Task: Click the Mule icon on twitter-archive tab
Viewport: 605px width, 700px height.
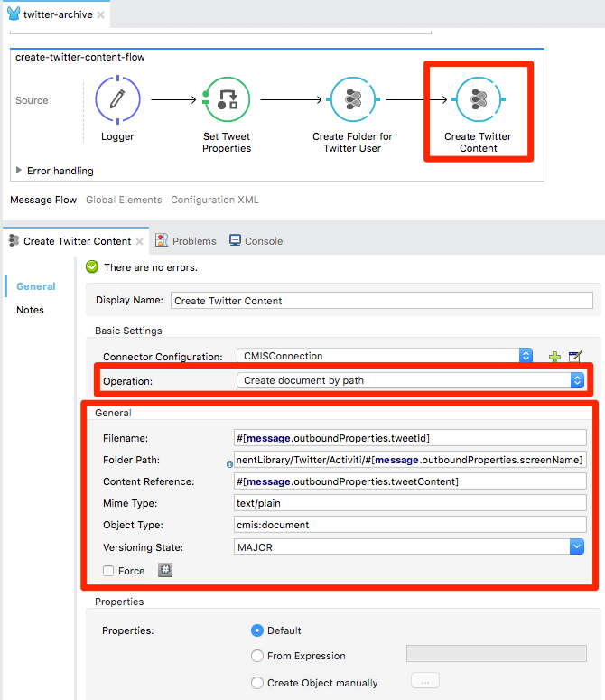Action: [14, 14]
